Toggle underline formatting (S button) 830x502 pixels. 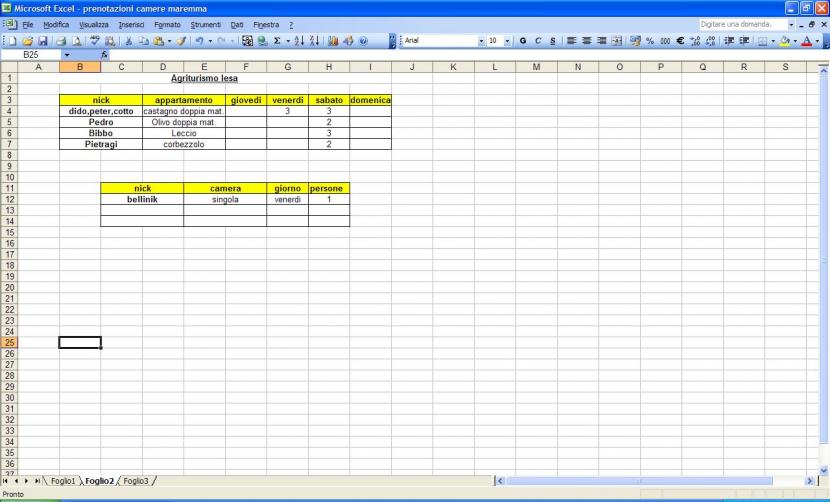point(551,41)
